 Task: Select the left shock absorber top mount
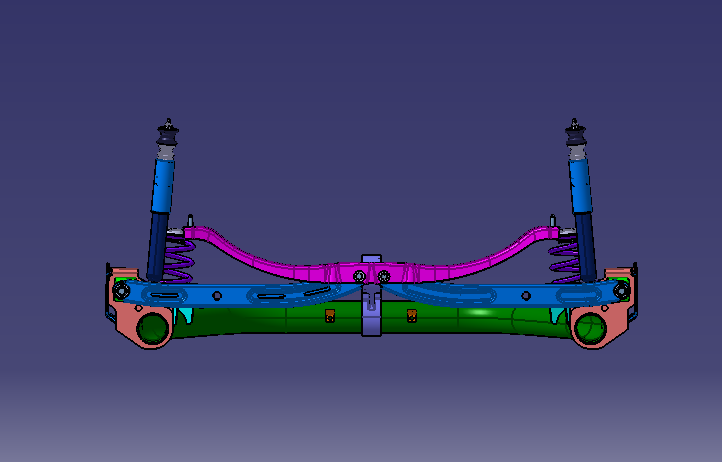point(168,134)
